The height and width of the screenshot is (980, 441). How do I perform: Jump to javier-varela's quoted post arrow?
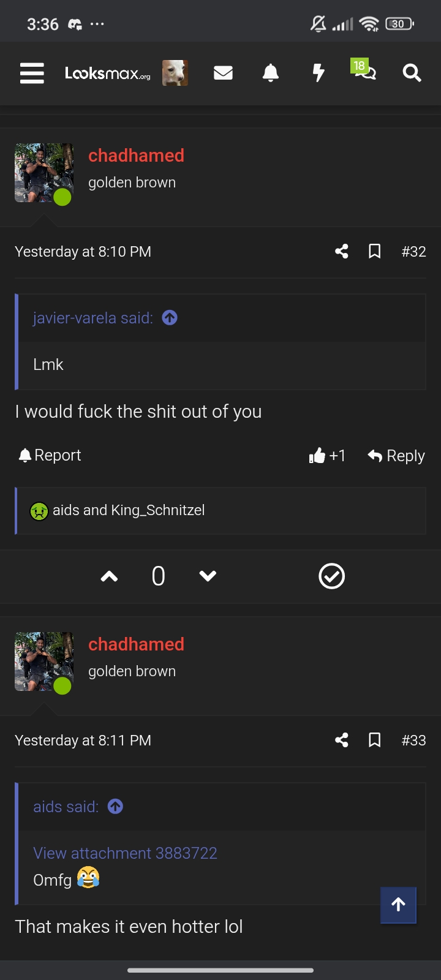point(170,317)
